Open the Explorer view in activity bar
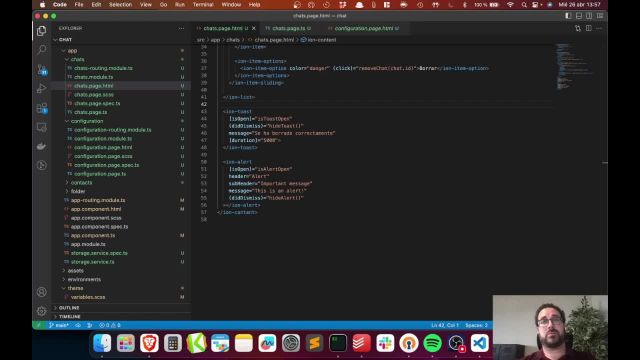640x360 pixels. click(x=41, y=31)
